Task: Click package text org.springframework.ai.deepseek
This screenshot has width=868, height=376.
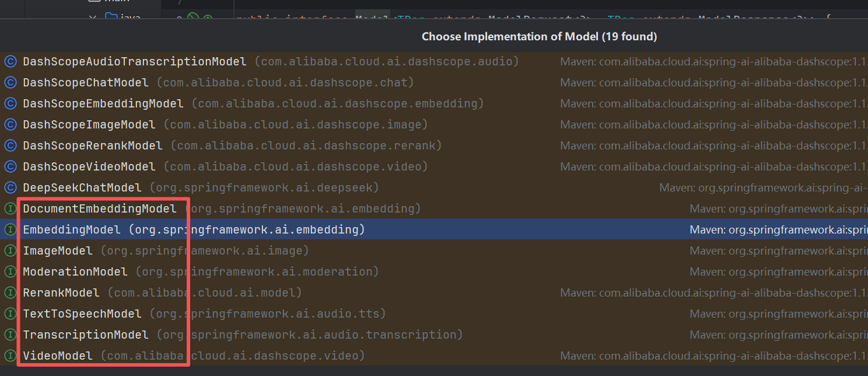Action: coord(264,187)
